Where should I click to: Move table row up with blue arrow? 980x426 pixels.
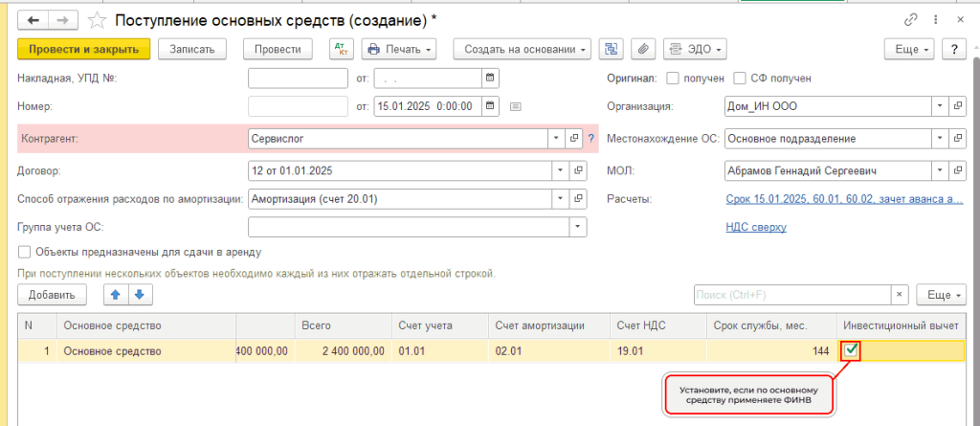(x=116, y=295)
